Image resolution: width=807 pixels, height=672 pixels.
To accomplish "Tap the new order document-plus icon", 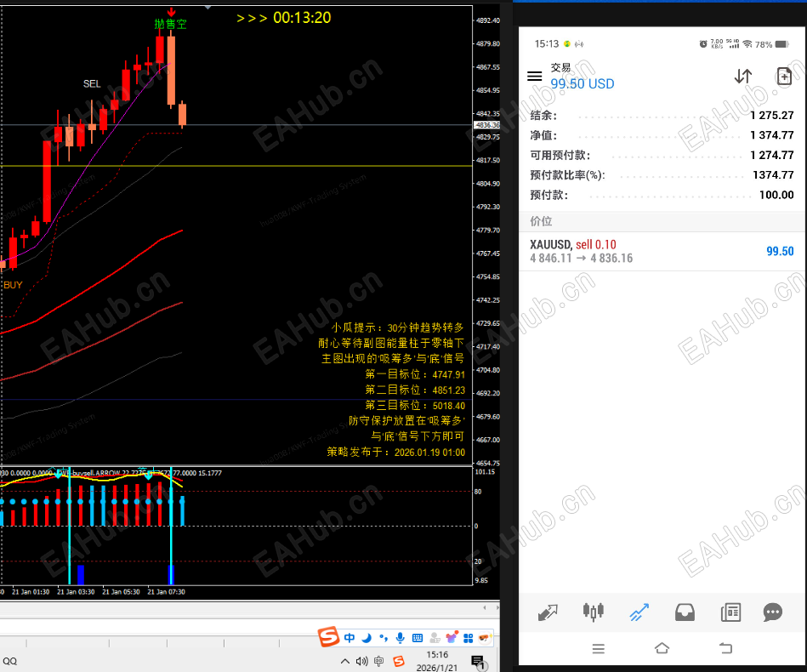I will tap(784, 77).
